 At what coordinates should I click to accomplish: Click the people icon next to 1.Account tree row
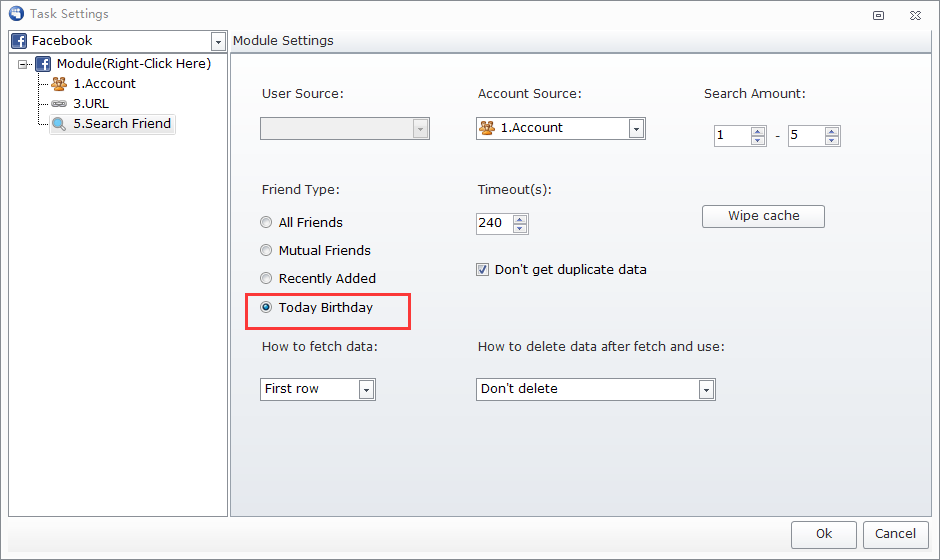pos(59,83)
